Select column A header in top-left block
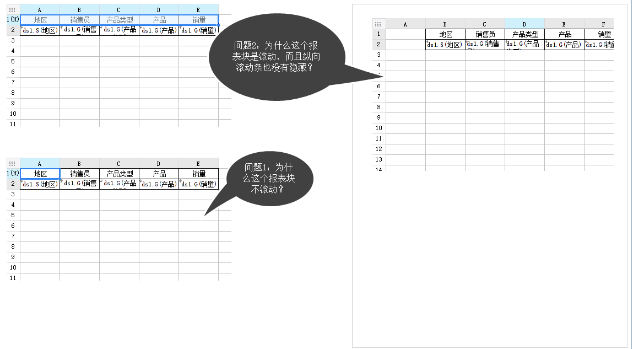Screen dimensions: 644x349 40,10
